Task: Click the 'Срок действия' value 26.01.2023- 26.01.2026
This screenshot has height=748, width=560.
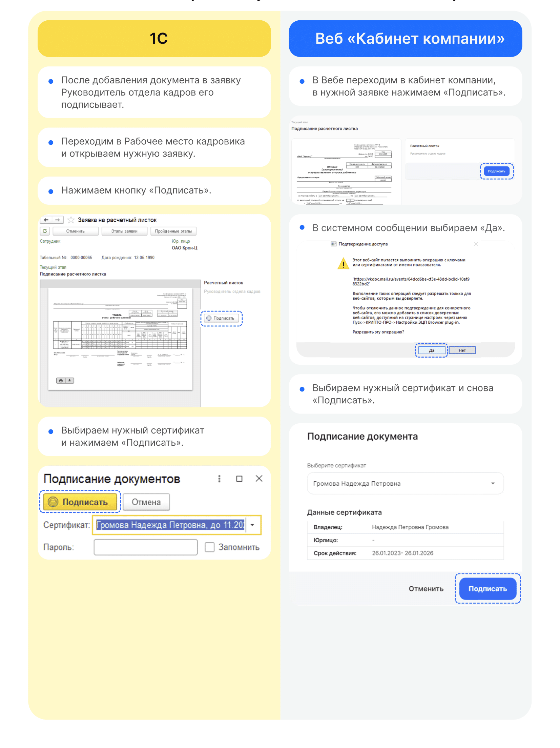Action: pyautogui.click(x=402, y=553)
